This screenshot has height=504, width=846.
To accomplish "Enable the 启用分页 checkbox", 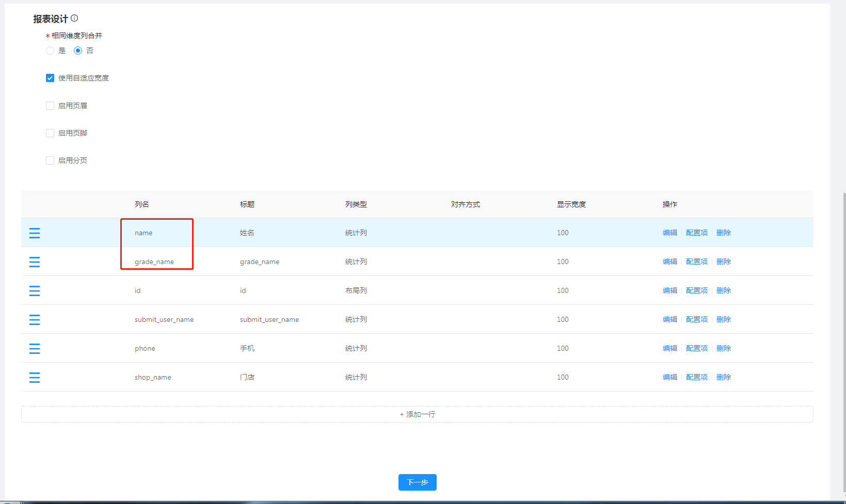I will [x=50, y=160].
